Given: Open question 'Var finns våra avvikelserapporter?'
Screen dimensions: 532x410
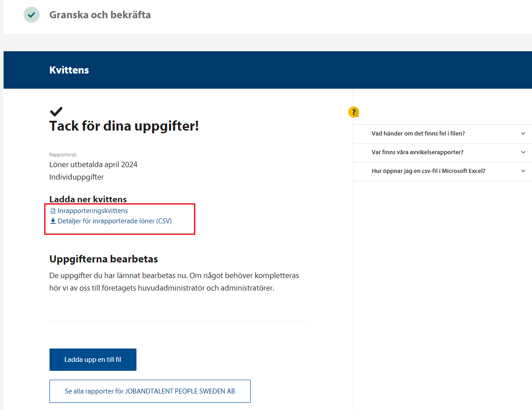Looking at the screenshot, I should click(417, 152).
